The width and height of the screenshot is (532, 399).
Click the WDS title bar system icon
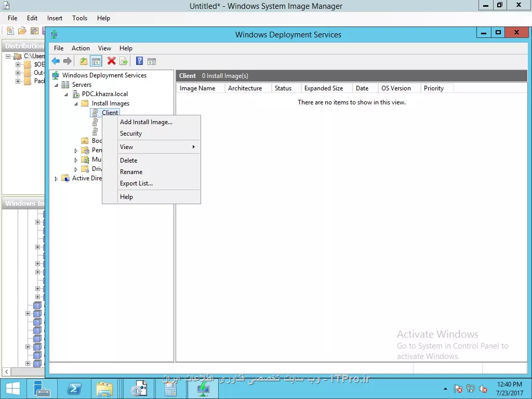54,34
